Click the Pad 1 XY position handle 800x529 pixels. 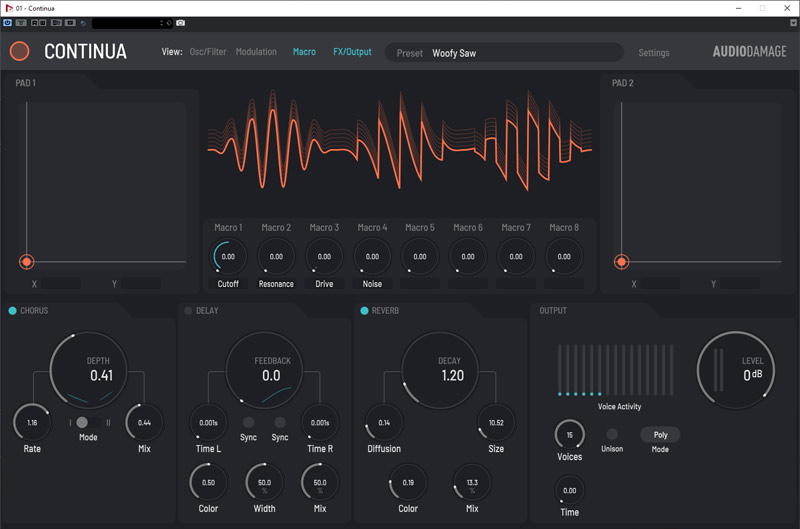pos(27,262)
